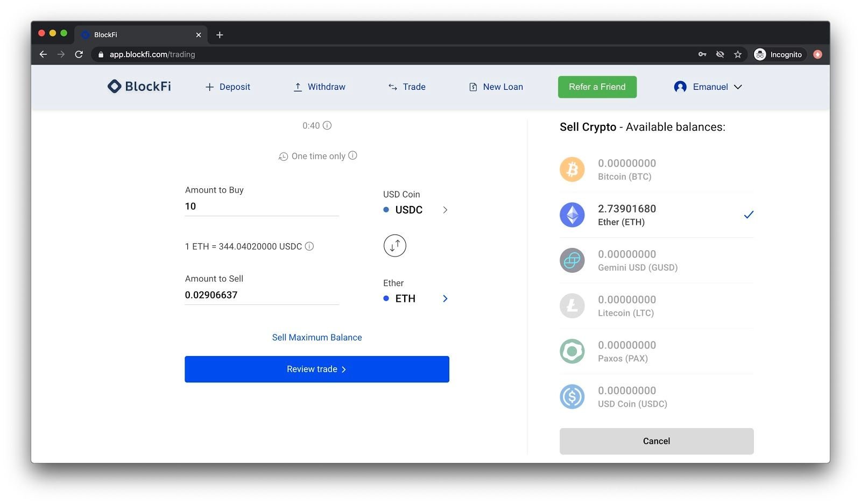Viewport: 861px width, 504px height.
Task: Open the Withdraw menu item
Action: coord(320,87)
